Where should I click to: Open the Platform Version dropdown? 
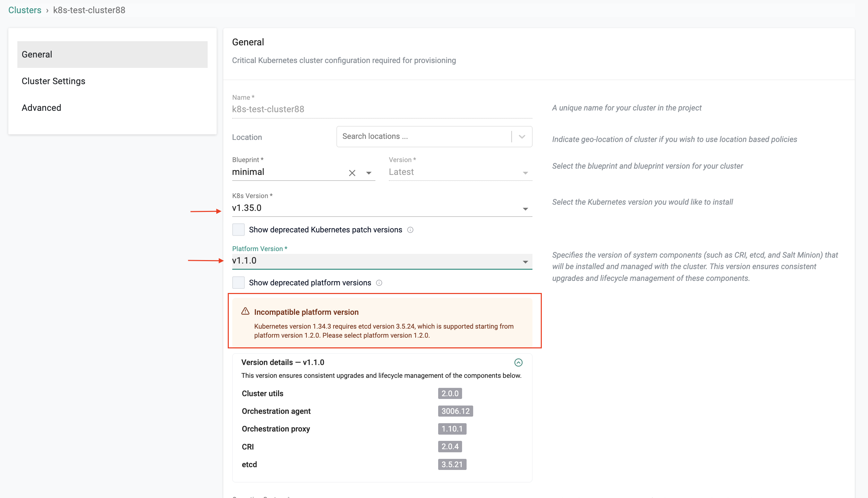pos(525,262)
